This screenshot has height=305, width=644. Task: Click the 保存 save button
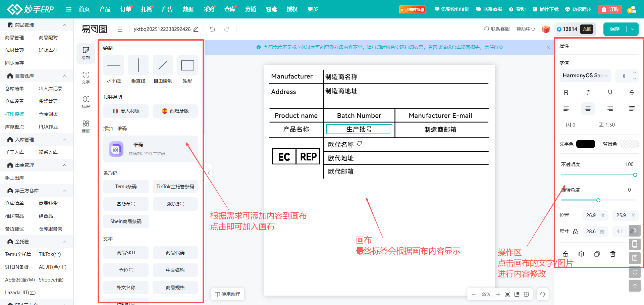(615, 29)
